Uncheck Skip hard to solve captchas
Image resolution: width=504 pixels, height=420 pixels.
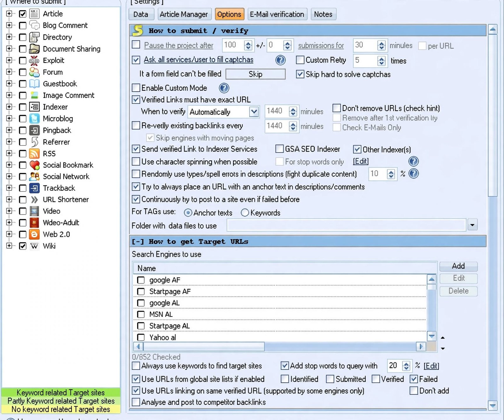[300, 74]
